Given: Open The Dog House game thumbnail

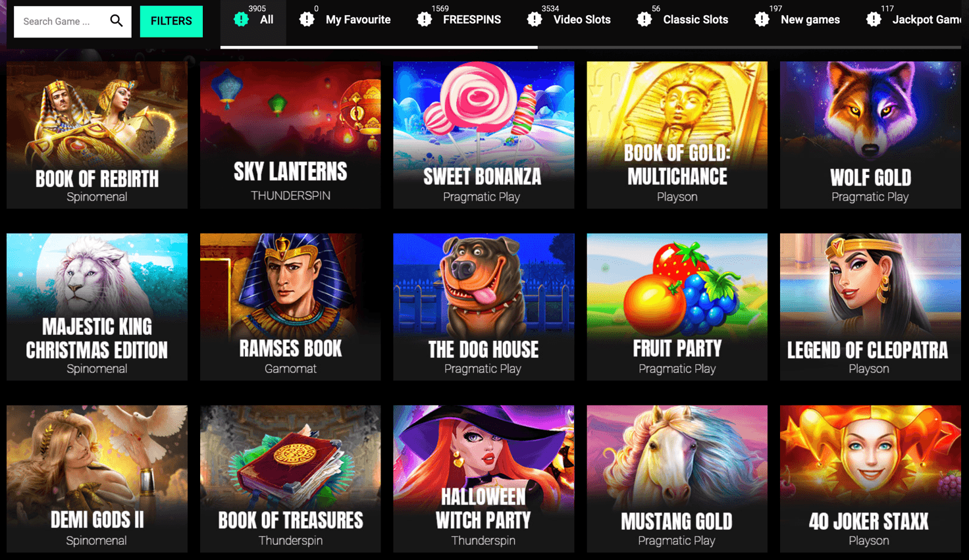Looking at the screenshot, I should [483, 307].
